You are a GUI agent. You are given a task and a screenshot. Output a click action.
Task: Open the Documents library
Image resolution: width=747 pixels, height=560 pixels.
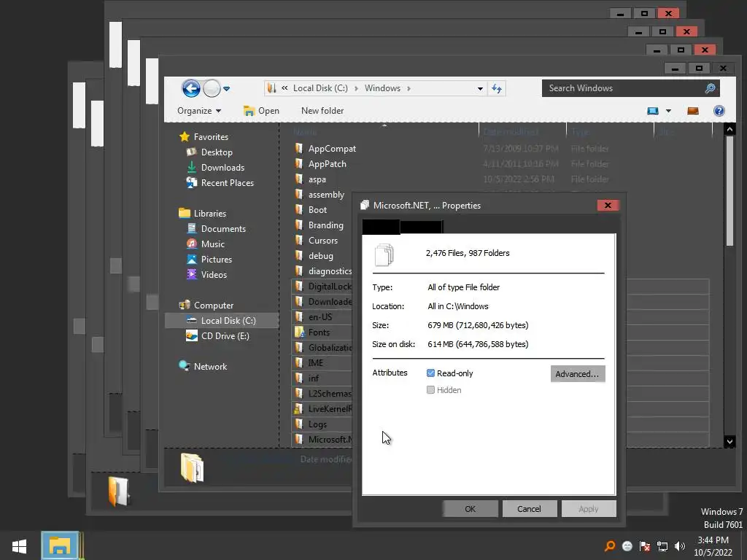point(216,228)
